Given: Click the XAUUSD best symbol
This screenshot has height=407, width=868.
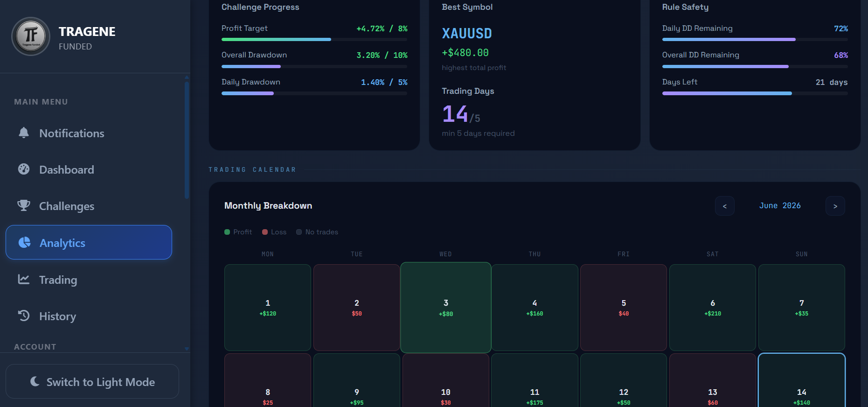Looking at the screenshot, I should pyautogui.click(x=467, y=34).
